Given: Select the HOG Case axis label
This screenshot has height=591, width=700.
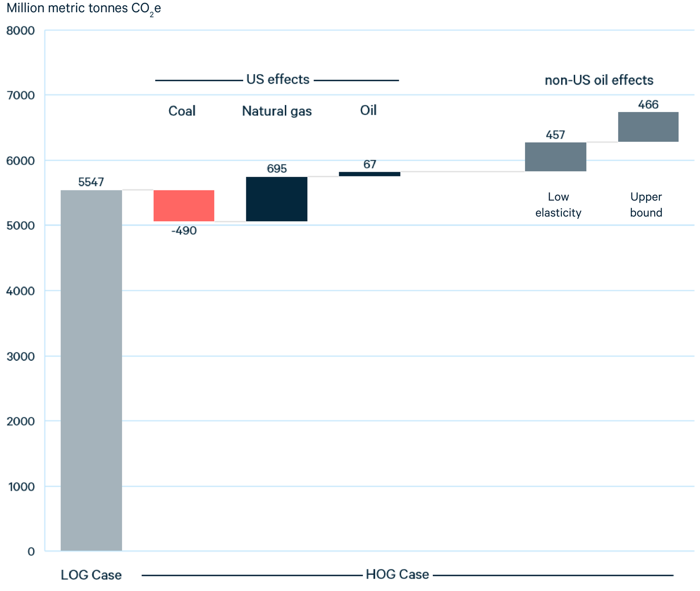Looking at the screenshot, I should (398, 574).
